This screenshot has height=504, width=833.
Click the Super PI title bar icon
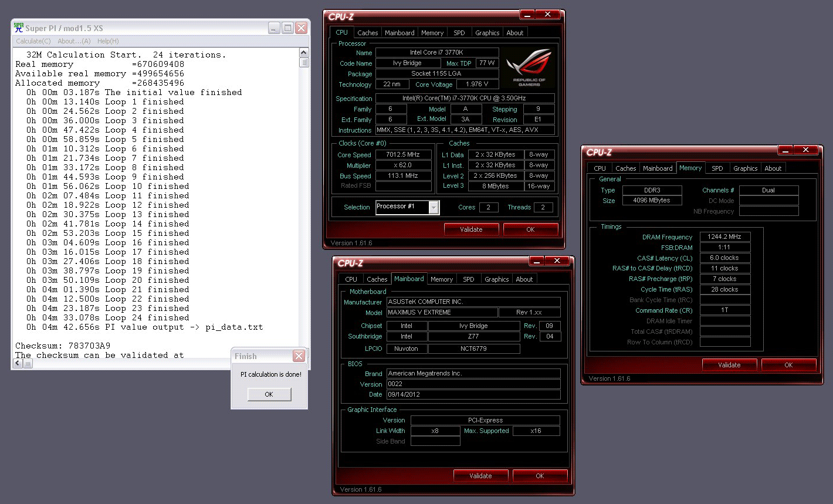point(19,28)
